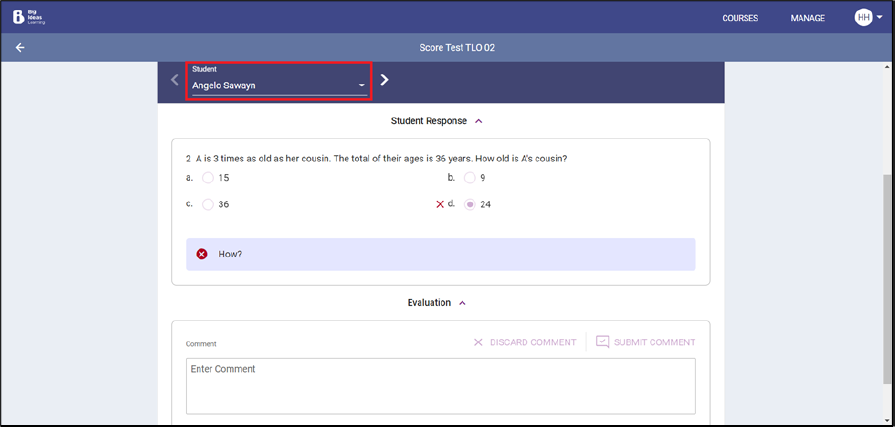
Task: Go to previous student with left chevron
Action: click(x=175, y=80)
